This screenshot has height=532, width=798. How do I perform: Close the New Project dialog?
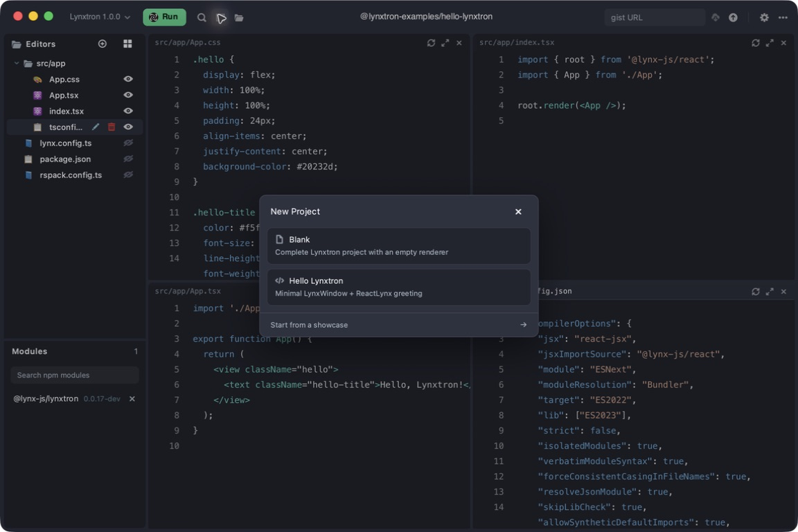click(x=518, y=211)
